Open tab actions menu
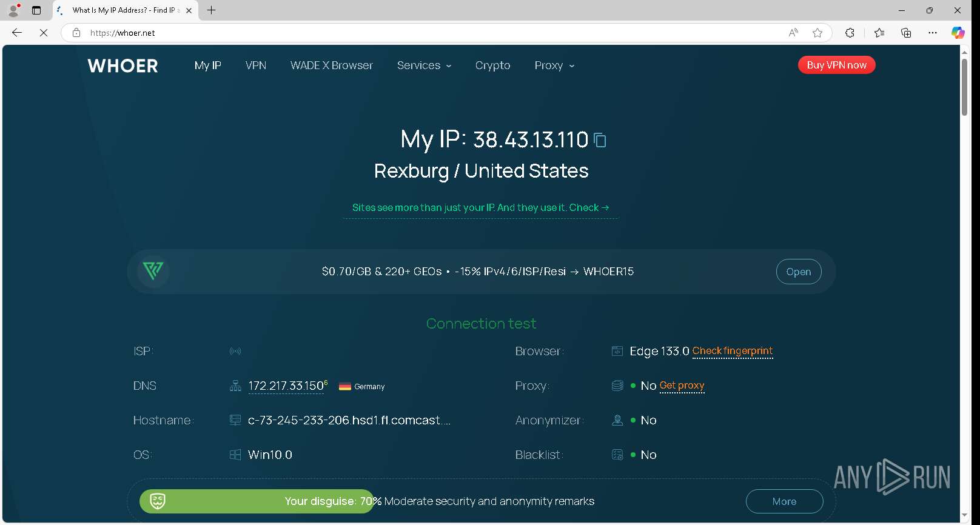This screenshot has width=980, height=525. tap(36, 10)
